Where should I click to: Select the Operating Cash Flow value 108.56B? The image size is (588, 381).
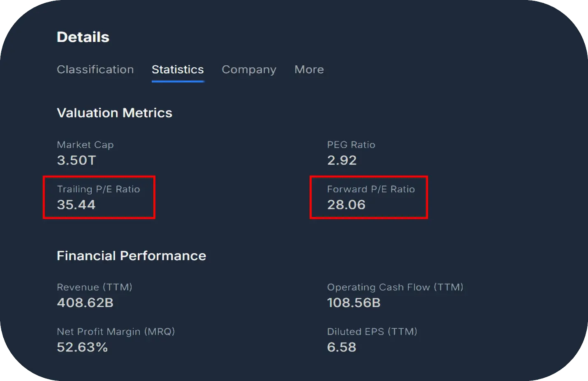click(x=354, y=303)
